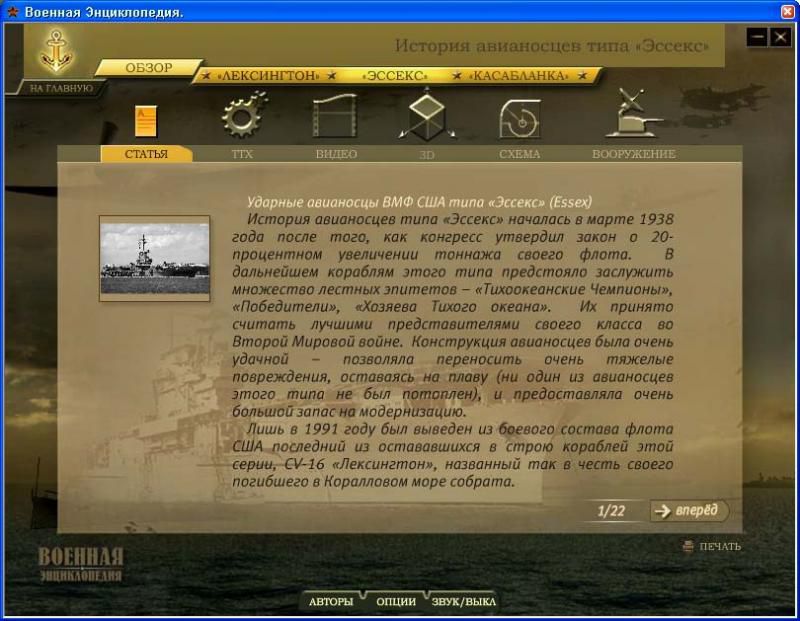Click the printer icon next to ПЕЧАТЬ
Image resolution: width=800 pixels, height=621 pixels.
tap(688, 546)
